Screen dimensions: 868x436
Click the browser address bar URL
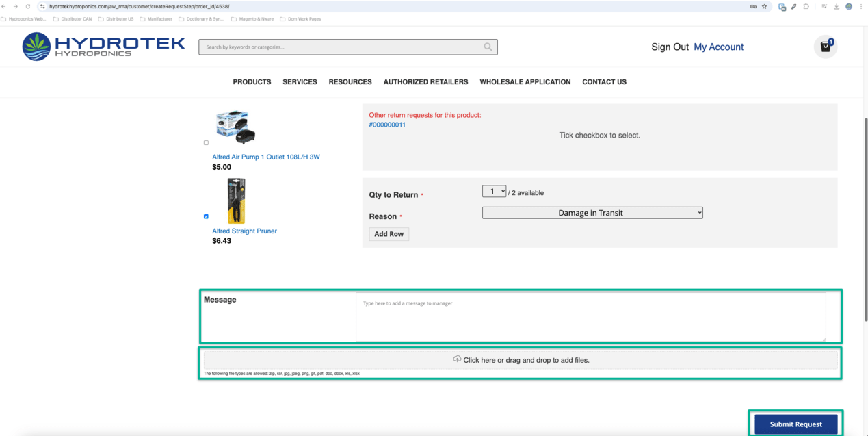pos(140,6)
